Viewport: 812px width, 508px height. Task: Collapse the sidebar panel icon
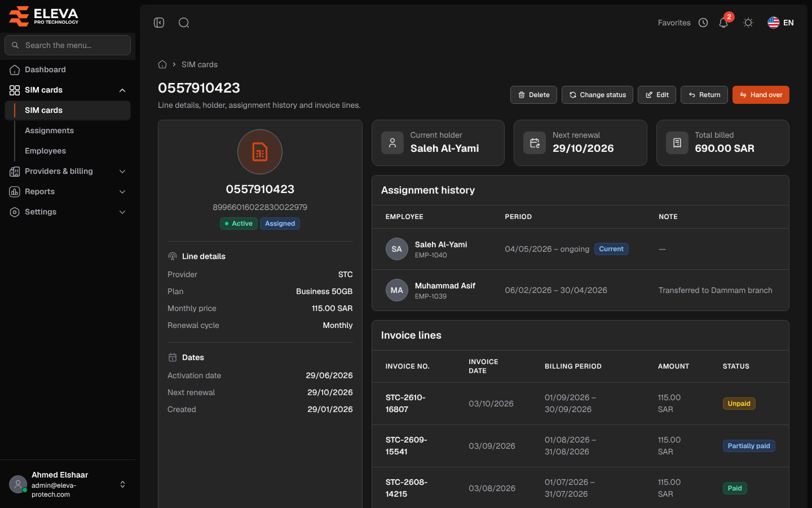click(x=159, y=23)
